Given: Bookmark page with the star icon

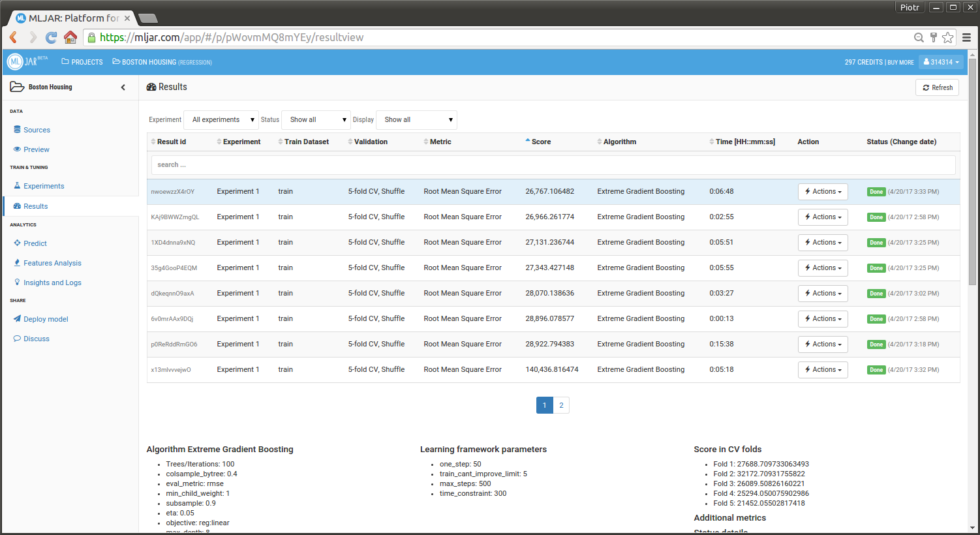Looking at the screenshot, I should point(947,37).
